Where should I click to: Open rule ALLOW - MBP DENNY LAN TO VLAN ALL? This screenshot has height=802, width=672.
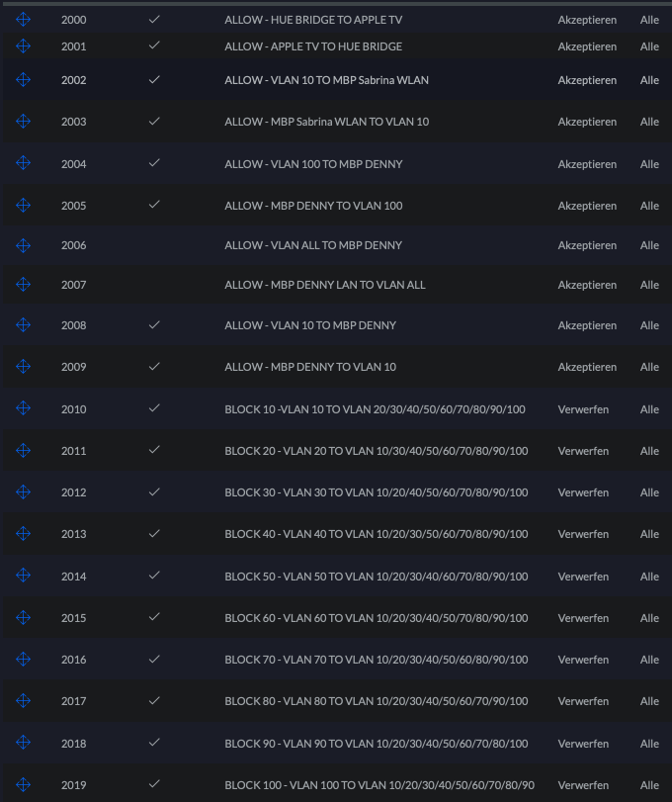(x=325, y=285)
